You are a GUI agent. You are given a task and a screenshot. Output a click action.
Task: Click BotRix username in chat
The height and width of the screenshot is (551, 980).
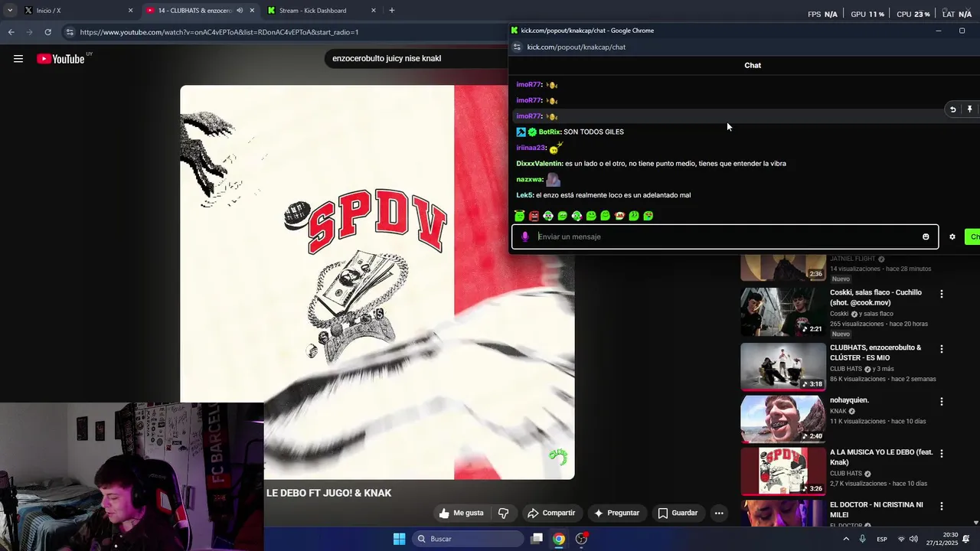[550, 132]
